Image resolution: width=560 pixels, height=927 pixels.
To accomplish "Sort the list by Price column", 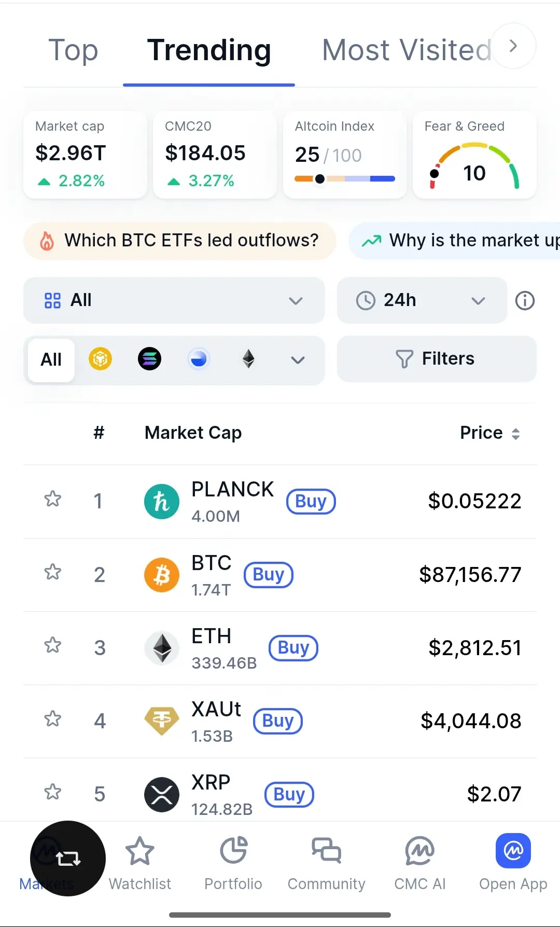I will [489, 433].
